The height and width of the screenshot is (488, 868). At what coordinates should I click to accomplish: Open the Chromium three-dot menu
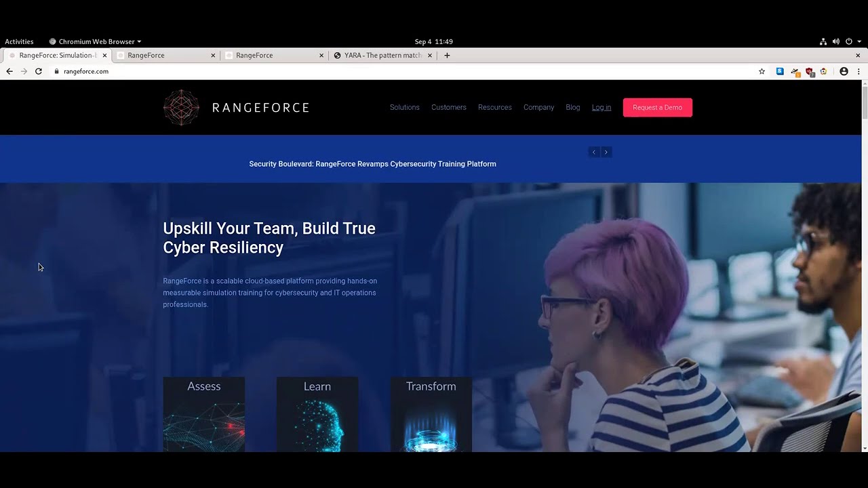click(x=859, y=71)
